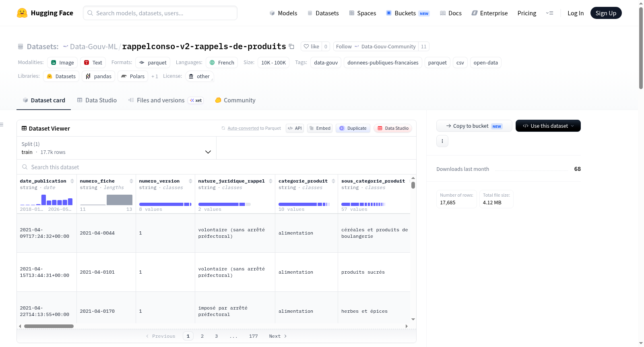Click the donnees-publiques-francaises tag
Image resolution: width=644 pixels, height=347 pixels.
383,62
